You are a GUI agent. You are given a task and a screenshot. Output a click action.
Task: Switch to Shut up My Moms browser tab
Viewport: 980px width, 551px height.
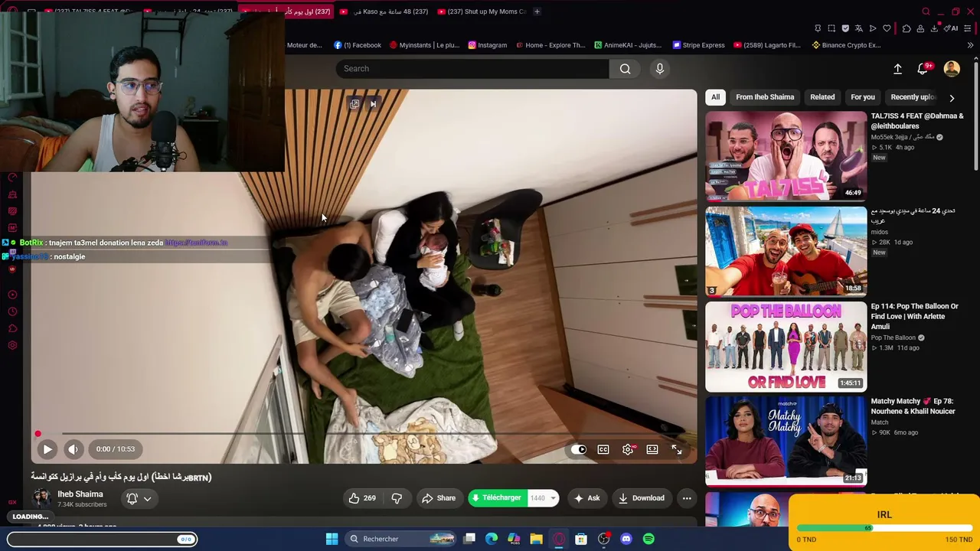(x=482, y=11)
